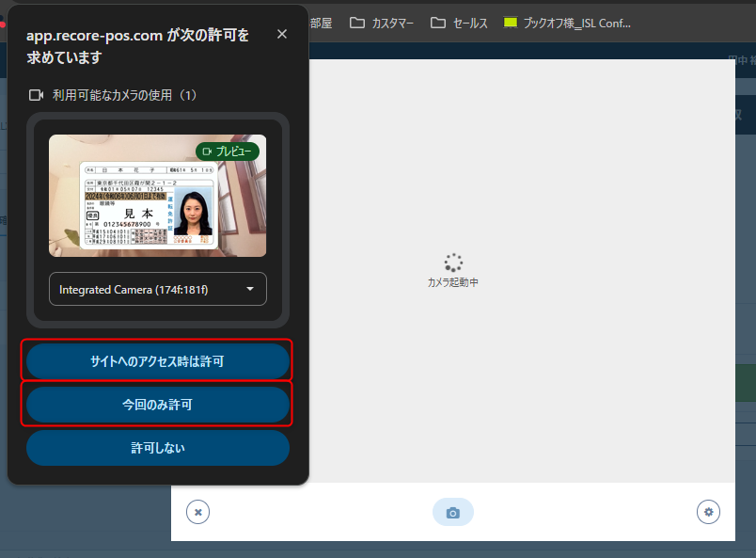Click the permission request title text

[137, 46]
